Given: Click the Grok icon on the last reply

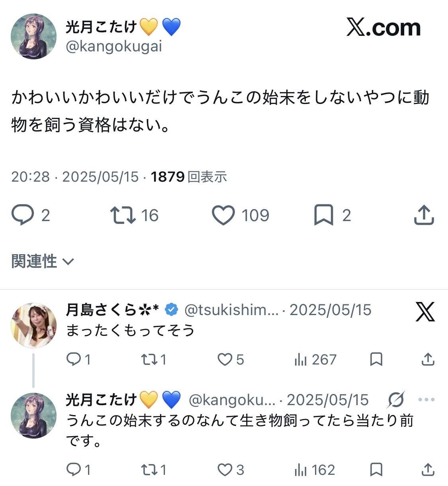Looking at the screenshot, I should coord(396,400).
